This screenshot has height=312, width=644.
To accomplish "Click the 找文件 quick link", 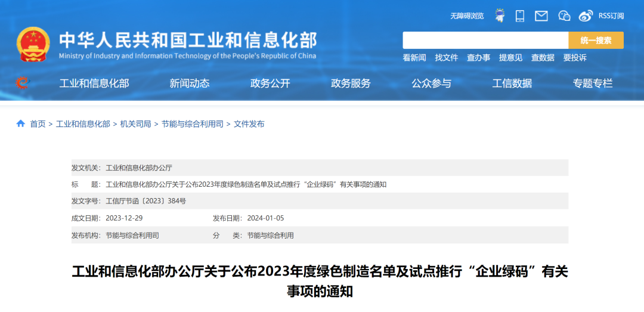I will [446, 58].
